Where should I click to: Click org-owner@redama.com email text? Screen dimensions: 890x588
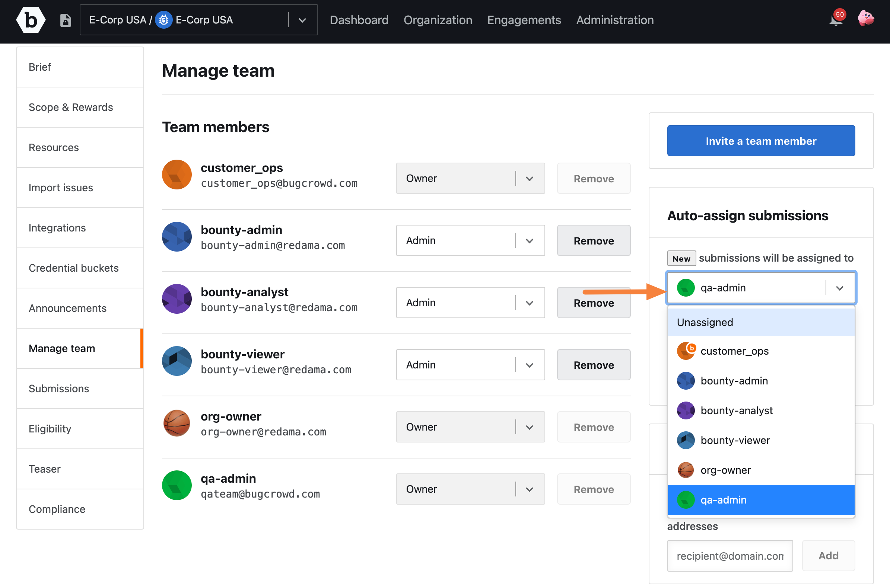(263, 432)
